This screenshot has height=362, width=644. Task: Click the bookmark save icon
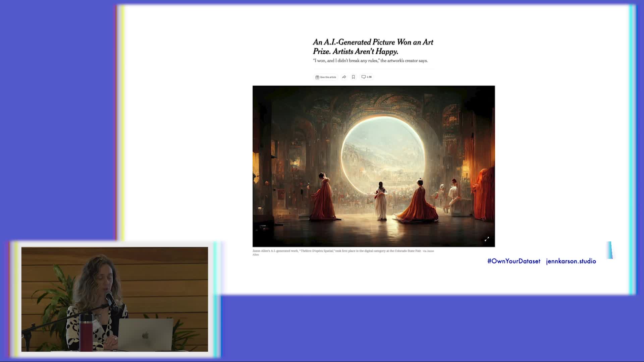353,77
